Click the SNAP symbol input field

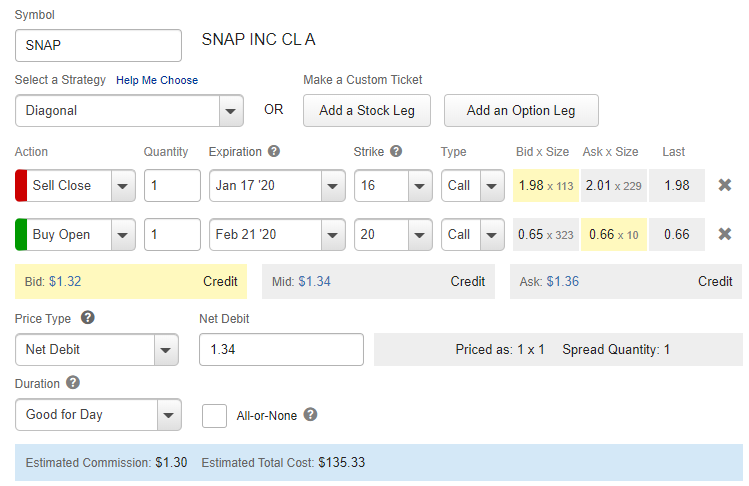pyautogui.click(x=98, y=45)
